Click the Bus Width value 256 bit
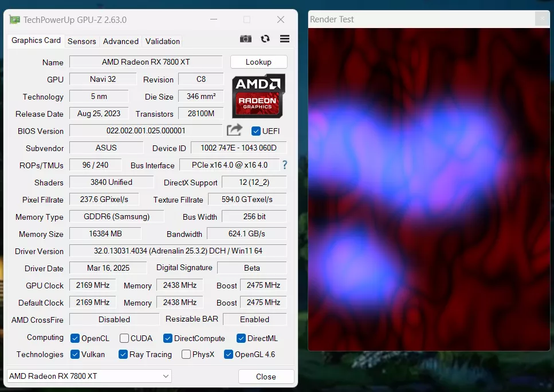This screenshot has width=554, height=392. tap(254, 217)
